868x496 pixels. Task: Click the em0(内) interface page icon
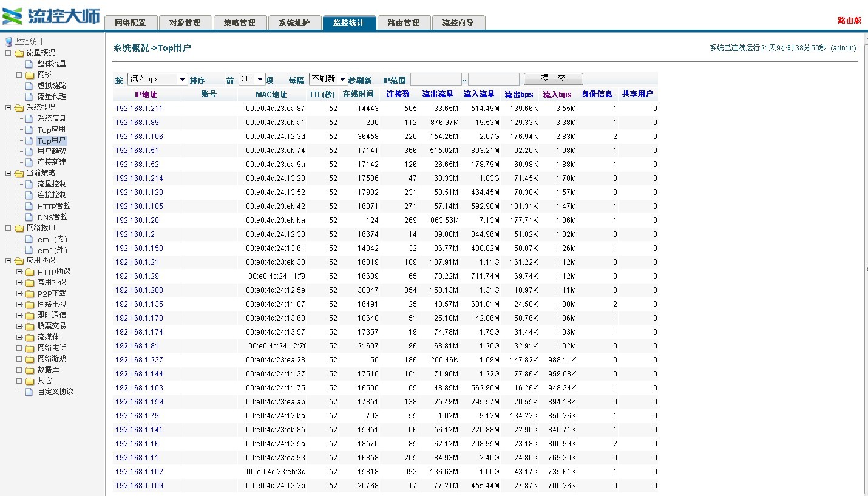coord(29,239)
